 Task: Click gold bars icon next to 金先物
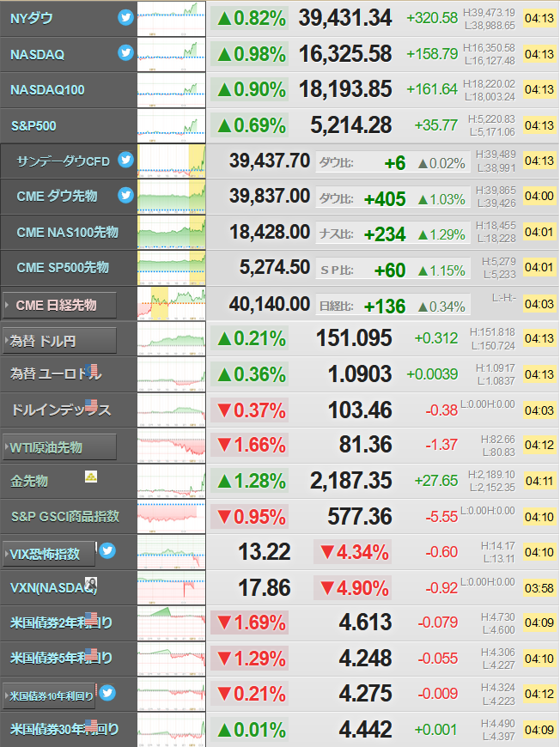click(x=91, y=477)
